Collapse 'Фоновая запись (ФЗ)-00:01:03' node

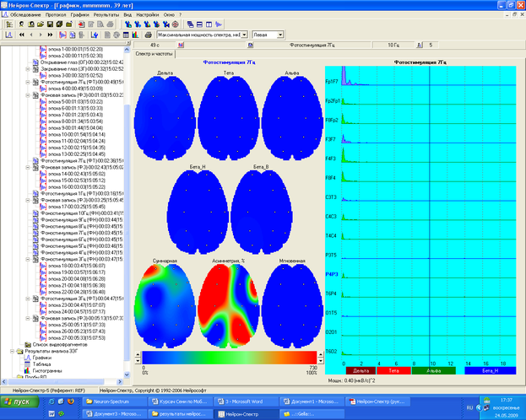pos(28,95)
